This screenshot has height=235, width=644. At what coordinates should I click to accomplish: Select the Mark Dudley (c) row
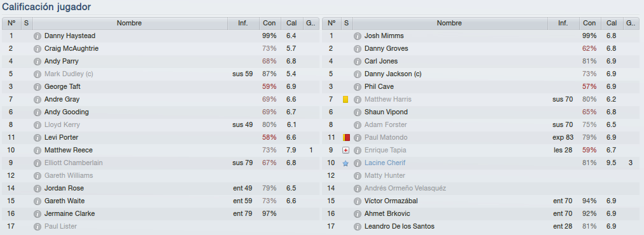[161, 74]
